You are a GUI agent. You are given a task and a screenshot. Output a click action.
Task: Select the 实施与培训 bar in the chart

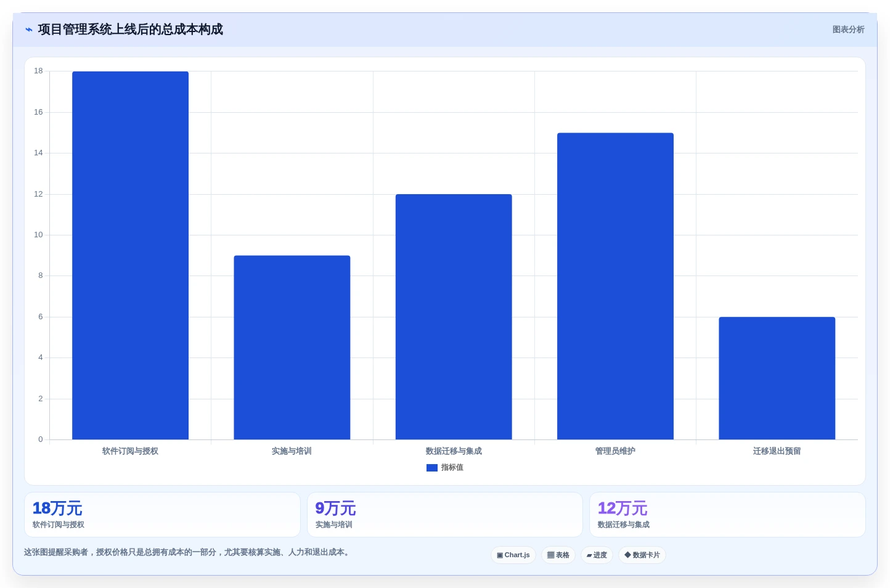(292, 348)
